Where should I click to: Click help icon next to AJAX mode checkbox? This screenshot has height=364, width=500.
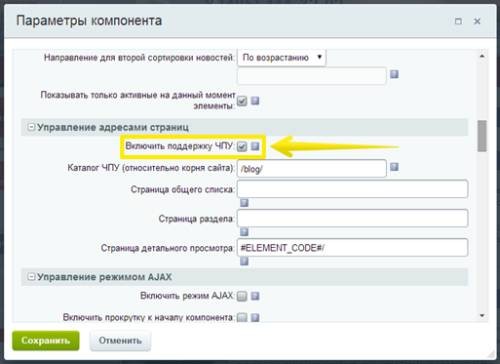point(255,296)
